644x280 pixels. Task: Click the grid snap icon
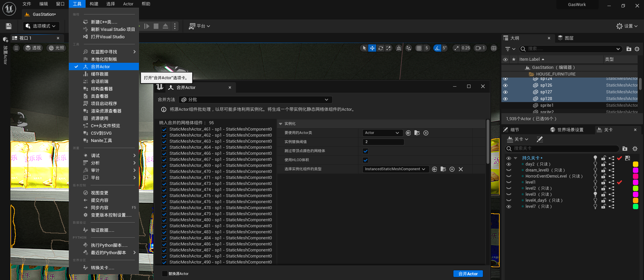pyautogui.click(x=419, y=48)
